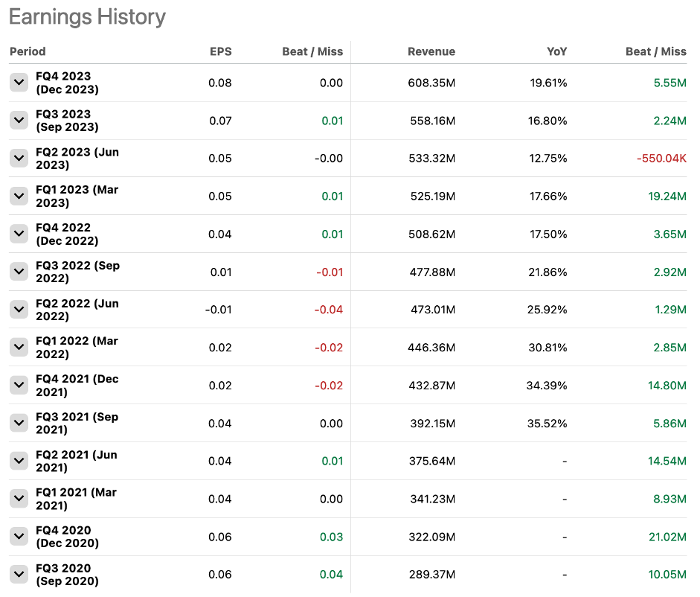Expand the FQ4 2023 (Dec 2023) row
Screen dimensions: 700x597
tap(19, 83)
